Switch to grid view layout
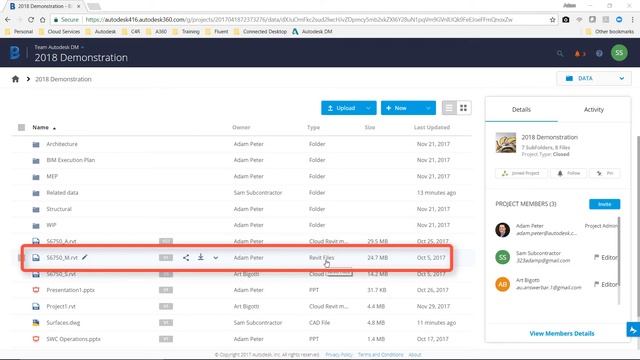Viewport: 640px width, 360px height. click(464, 108)
